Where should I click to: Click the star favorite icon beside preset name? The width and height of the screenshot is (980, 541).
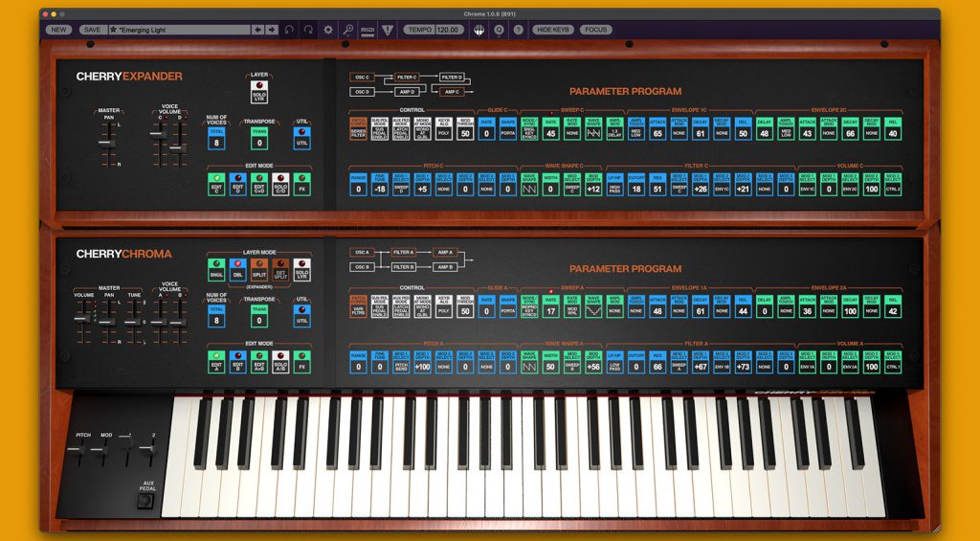[114, 30]
